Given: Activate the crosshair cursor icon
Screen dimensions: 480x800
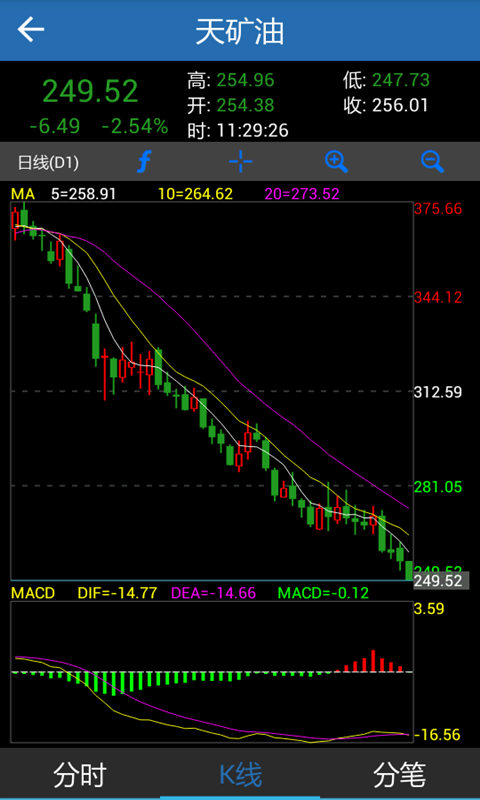Looking at the screenshot, I should coord(241,162).
